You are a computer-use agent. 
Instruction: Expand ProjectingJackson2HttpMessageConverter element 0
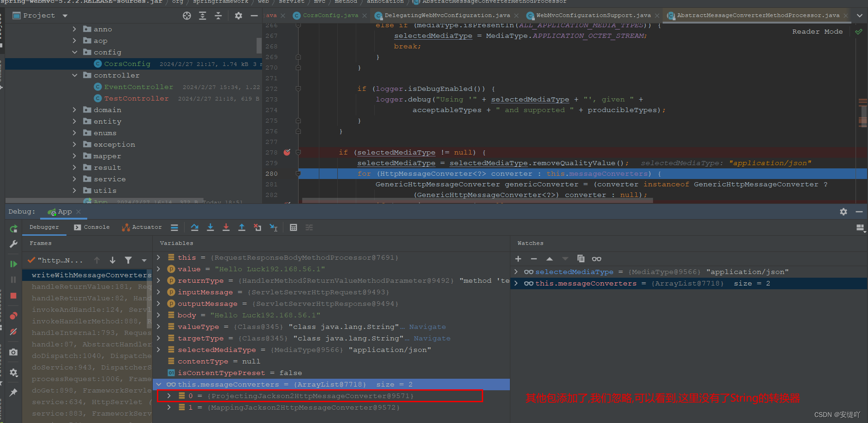(x=169, y=396)
